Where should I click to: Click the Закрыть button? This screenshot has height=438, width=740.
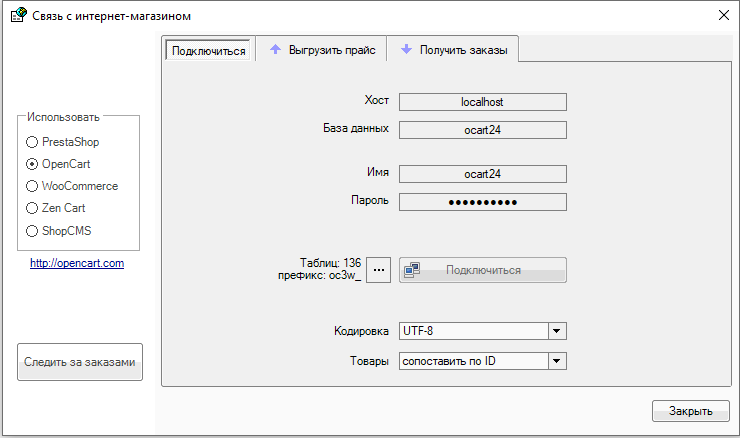pyautogui.click(x=690, y=411)
